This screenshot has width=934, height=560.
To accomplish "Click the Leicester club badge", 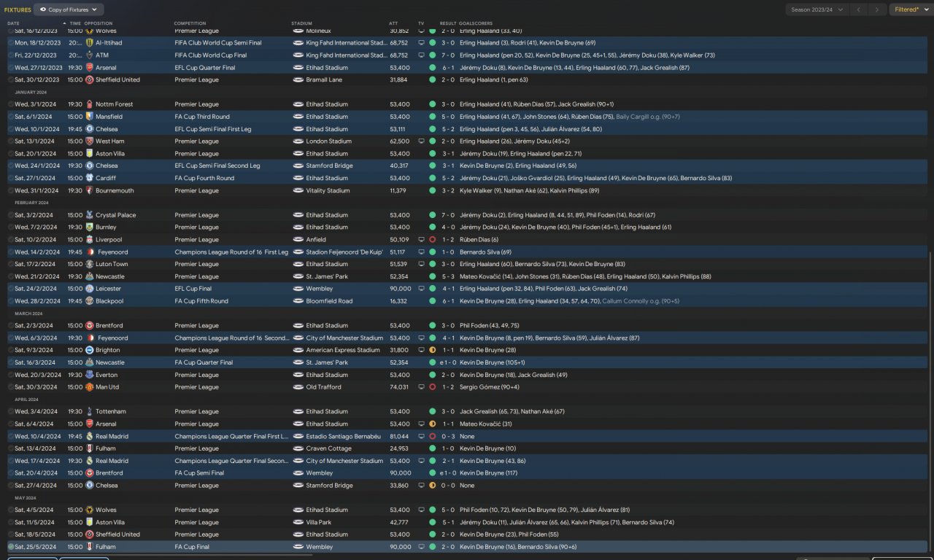I will tap(90, 289).
